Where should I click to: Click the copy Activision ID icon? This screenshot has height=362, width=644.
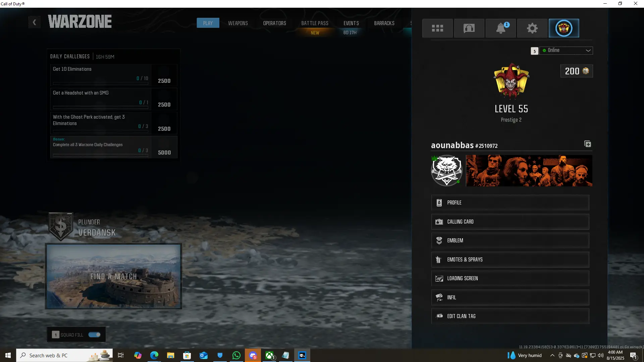click(588, 144)
